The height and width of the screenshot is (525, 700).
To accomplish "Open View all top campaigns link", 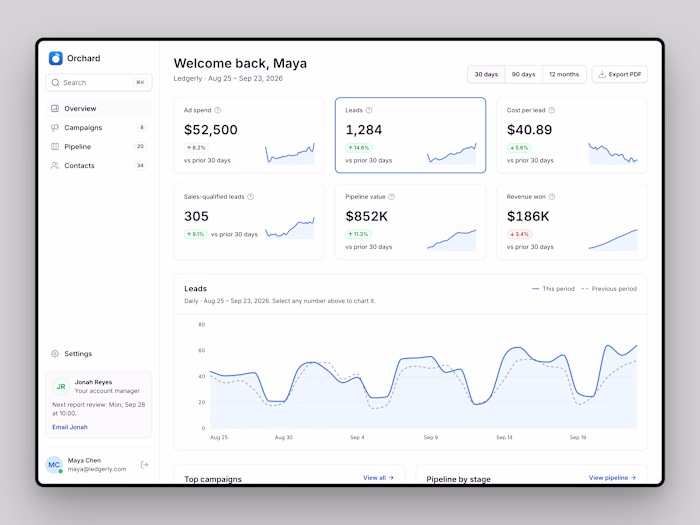I will click(378, 478).
